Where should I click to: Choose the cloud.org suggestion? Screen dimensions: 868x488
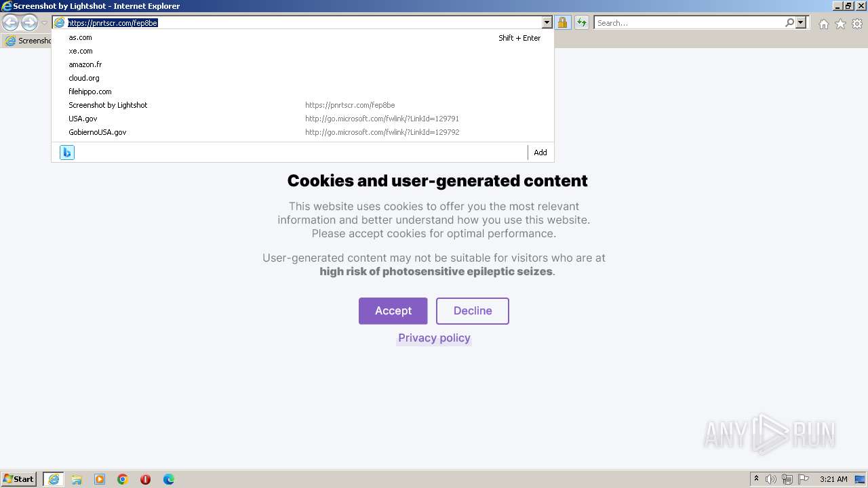click(302, 78)
